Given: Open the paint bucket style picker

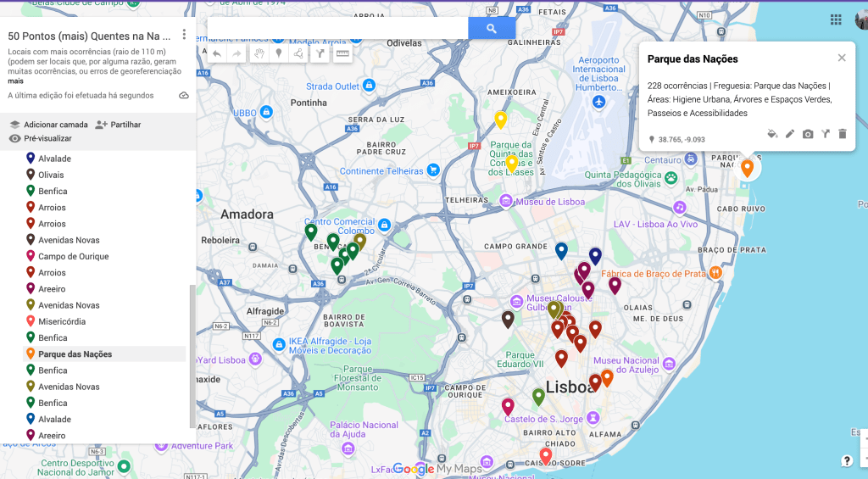Looking at the screenshot, I should (x=772, y=134).
